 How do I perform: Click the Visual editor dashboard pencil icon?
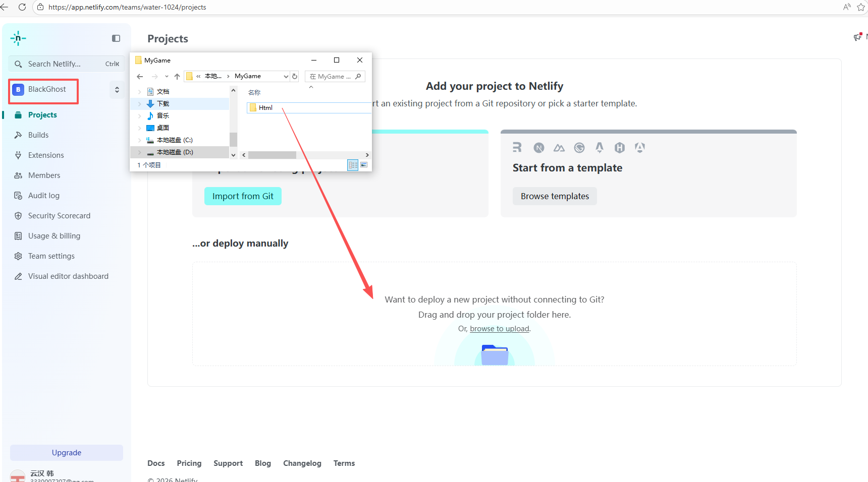pyautogui.click(x=18, y=276)
